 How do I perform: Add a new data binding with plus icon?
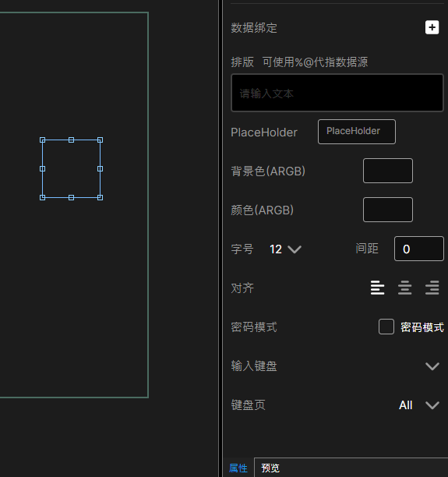[x=432, y=28]
